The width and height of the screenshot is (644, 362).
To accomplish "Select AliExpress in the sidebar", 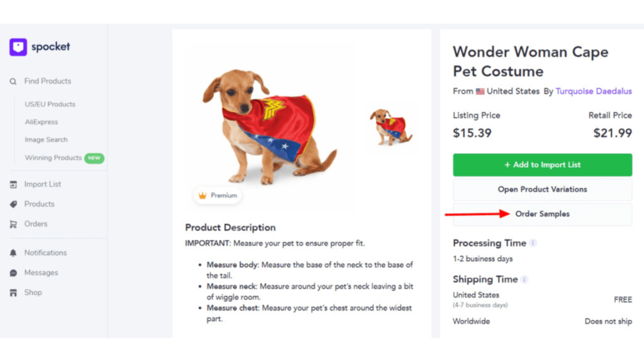I will coord(41,122).
